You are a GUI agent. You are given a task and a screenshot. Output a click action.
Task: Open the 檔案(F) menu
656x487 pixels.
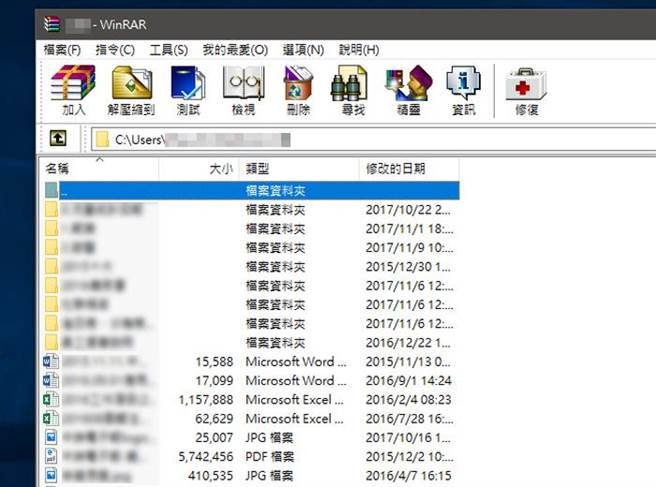63,49
